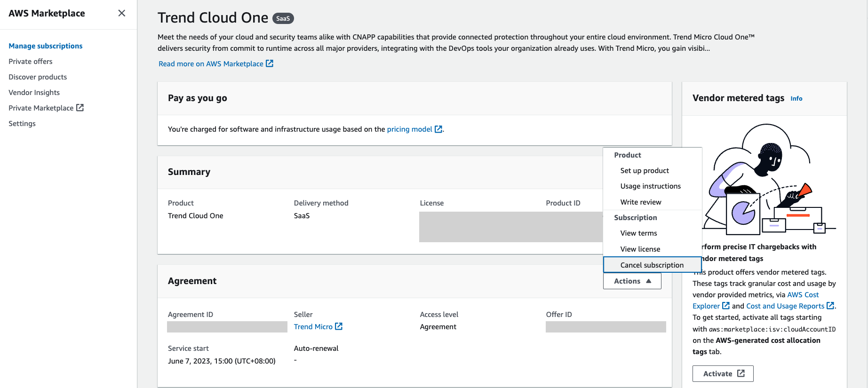Click the Product header in Actions menu
Image resolution: width=868 pixels, height=388 pixels.
628,155
